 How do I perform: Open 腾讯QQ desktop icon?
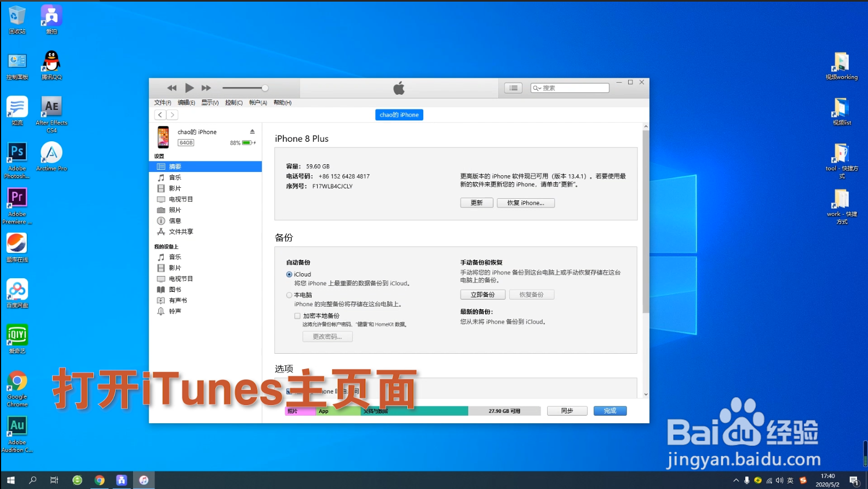[51, 65]
